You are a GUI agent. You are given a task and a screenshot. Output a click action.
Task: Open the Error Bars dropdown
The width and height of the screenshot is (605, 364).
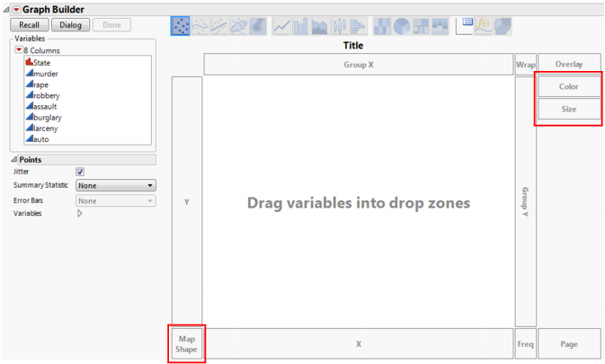click(116, 201)
